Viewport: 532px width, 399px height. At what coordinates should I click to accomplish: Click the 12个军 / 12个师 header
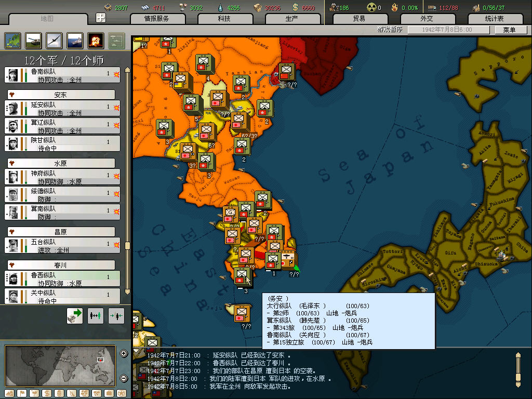click(x=64, y=60)
